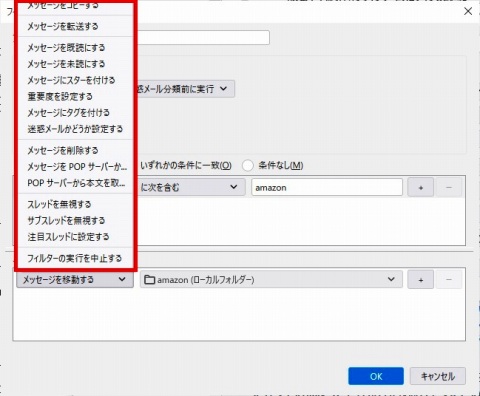Image resolution: width=480 pixels, height=396 pixels.
Task: Click the filter name input field
Action: pyautogui.click(x=203, y=37)
